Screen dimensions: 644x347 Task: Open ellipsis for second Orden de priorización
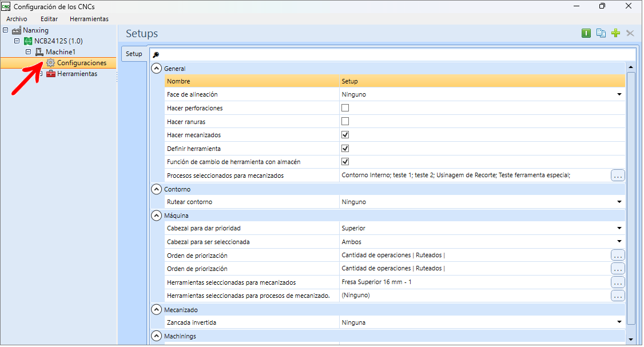pyautogui.click(x=618, y=269)
